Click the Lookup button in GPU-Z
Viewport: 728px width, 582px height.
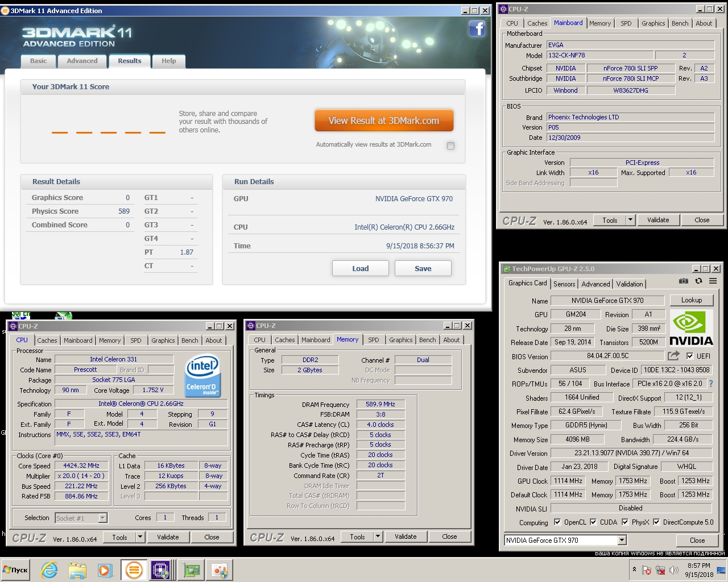[692, 300]
